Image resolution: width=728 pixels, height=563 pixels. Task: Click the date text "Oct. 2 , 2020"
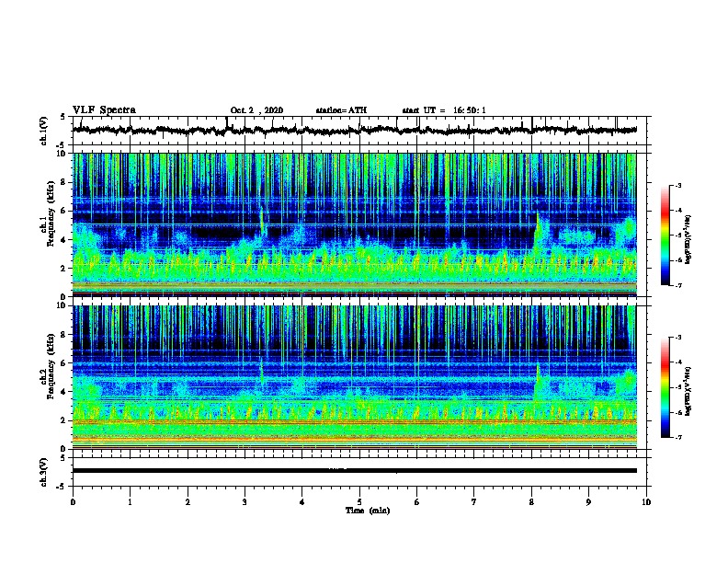point(256,110)
